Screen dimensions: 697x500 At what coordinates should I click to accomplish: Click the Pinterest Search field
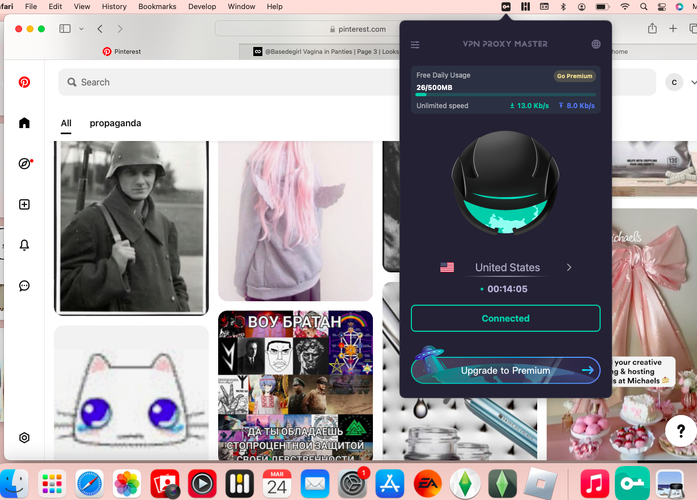[x=229, y=82]
